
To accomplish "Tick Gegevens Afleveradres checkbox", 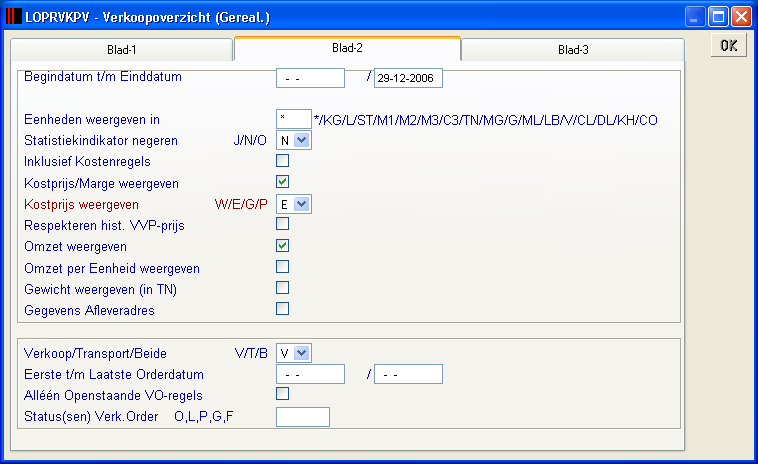I will [x=282, y=309].
